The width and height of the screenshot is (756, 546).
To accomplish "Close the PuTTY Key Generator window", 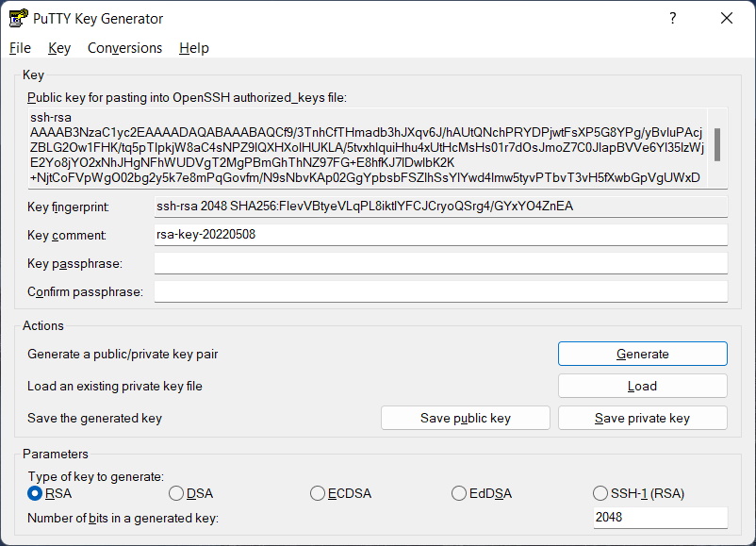I will pyautogui.click(x=726, y=18).
